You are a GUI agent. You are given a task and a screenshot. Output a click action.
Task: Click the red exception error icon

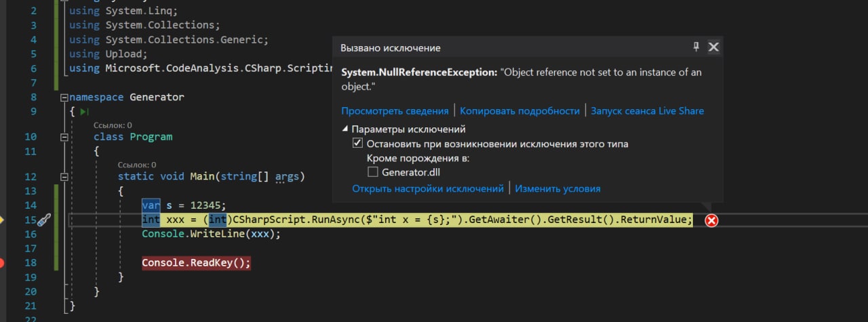coord(711,220)
